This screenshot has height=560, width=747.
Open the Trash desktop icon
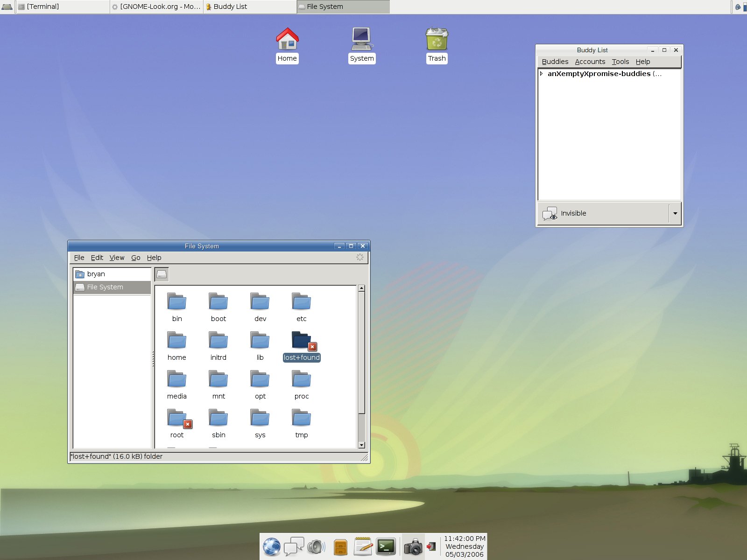tap(437, 45)
